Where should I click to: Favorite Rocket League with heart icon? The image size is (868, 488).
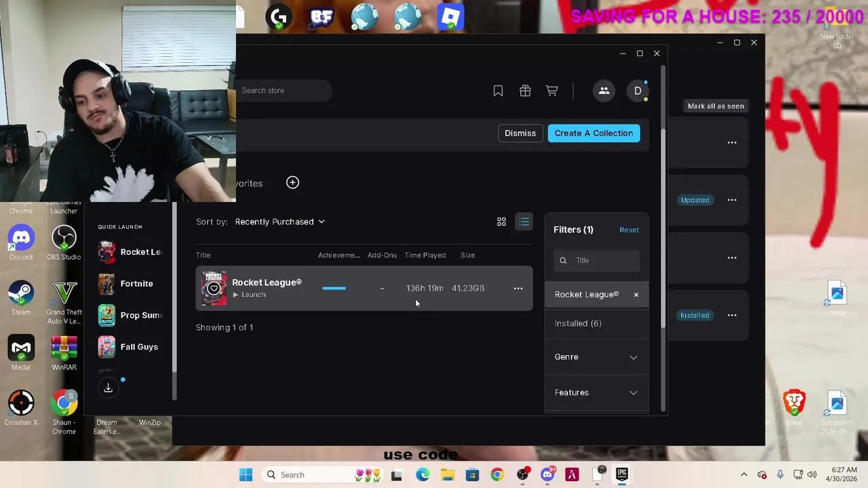[x=214, y=289]
